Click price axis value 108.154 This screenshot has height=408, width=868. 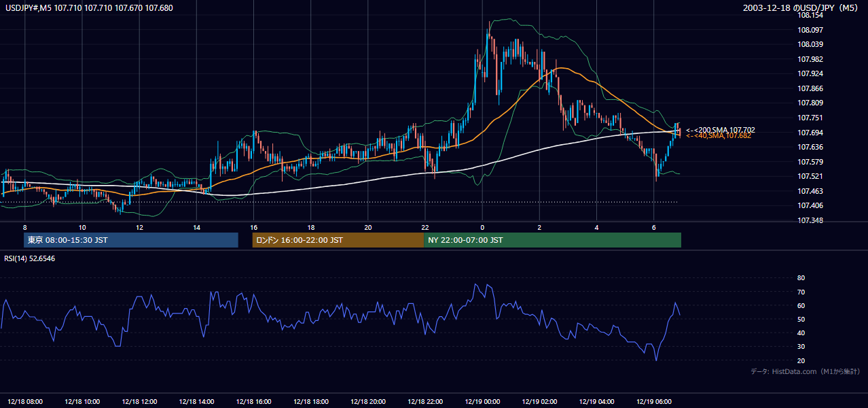coord(810,15)
